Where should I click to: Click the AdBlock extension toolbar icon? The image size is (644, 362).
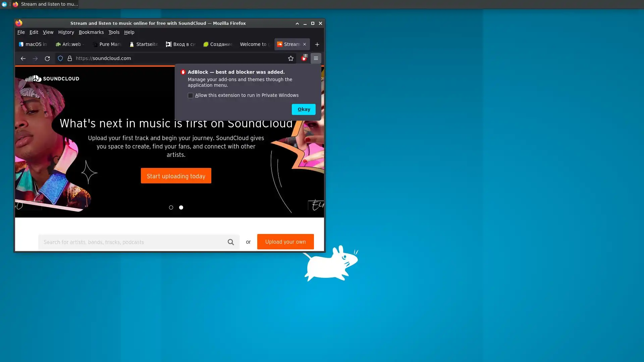pos(304,58)
